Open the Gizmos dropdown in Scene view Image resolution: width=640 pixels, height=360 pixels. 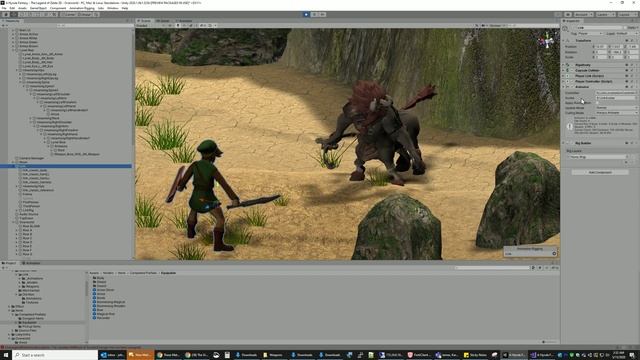pos(497,25)
